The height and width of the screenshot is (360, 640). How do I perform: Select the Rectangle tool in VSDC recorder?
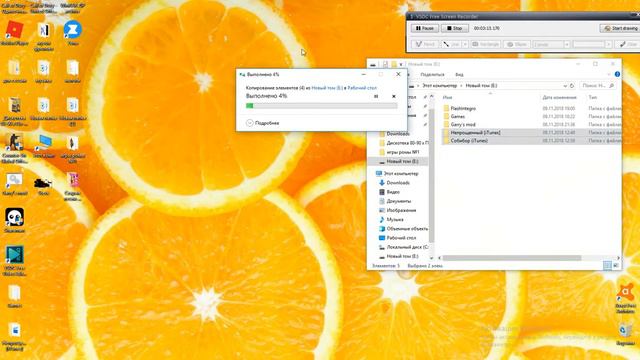click(485, 44)
